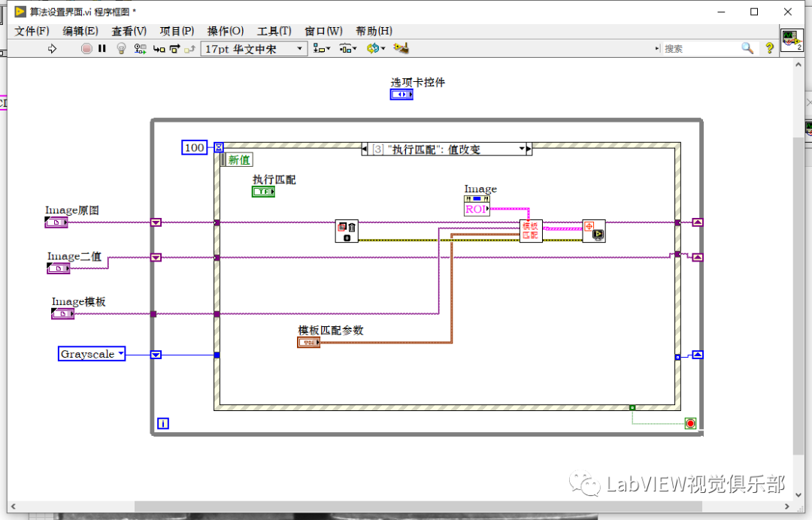Click the Clean Up Diagram broom icon
Viewport: 812px width, 520px height.
point(401,48)
